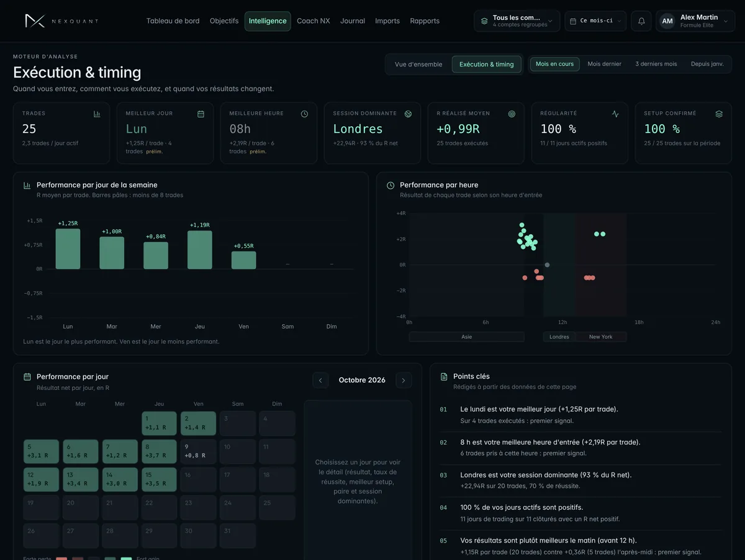Select October 8 day with +3,7 R
Viewport: 745px width, 560px height.
[159, 451]
